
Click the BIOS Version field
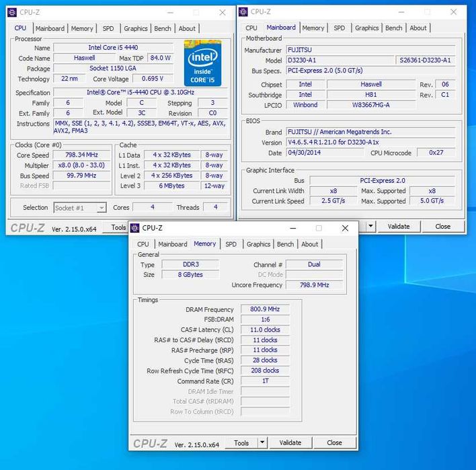370,142
